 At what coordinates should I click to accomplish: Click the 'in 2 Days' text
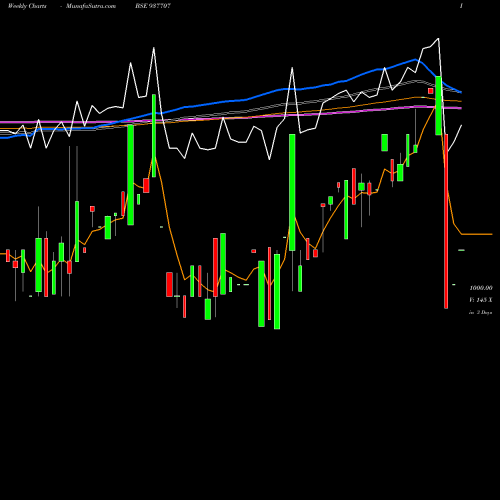[x=481, y=312]
